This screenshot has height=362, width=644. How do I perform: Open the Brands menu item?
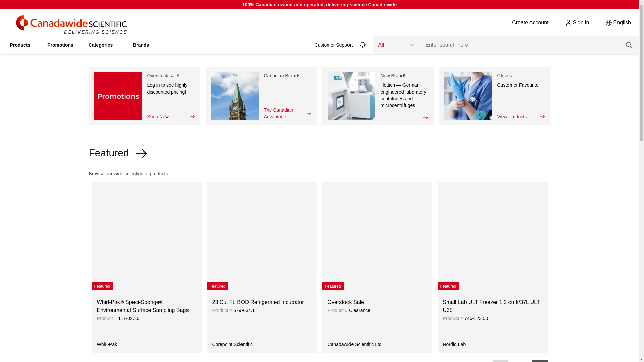[141, 45]
